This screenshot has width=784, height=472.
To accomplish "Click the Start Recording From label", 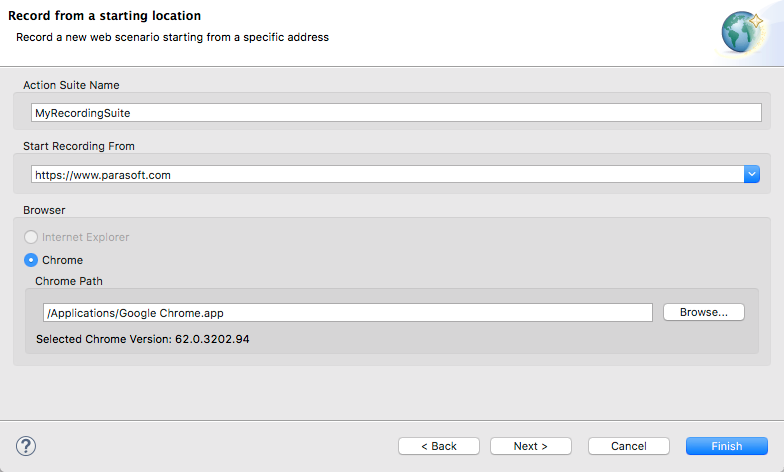I will 78,146.
